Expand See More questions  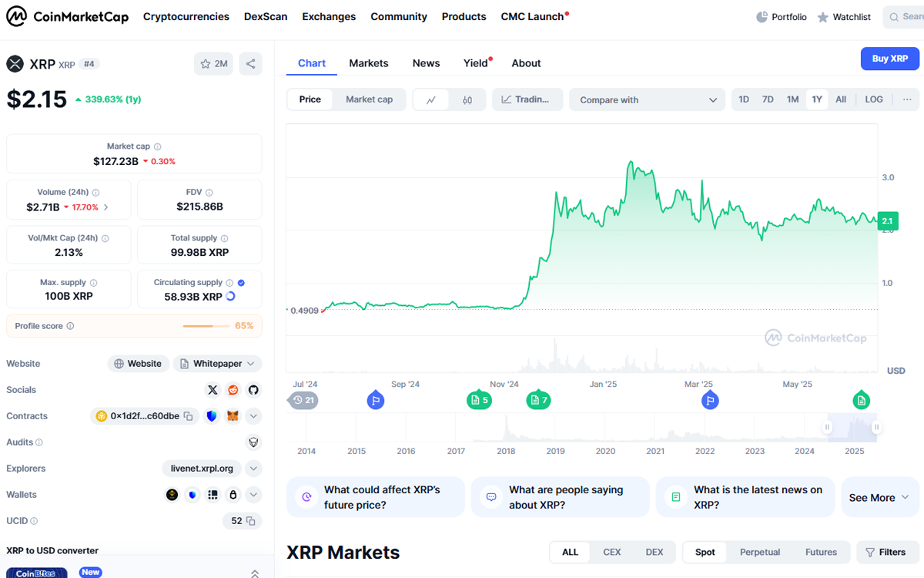[880, 497]
